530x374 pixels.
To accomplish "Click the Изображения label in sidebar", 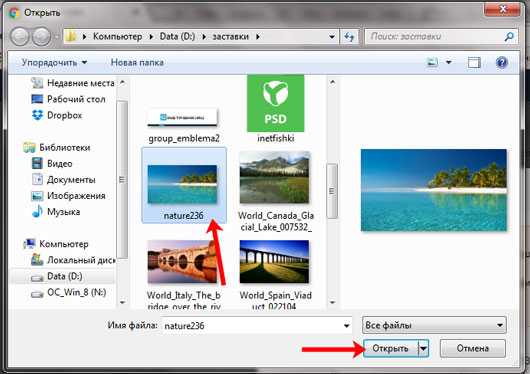I will pos(76,196).
